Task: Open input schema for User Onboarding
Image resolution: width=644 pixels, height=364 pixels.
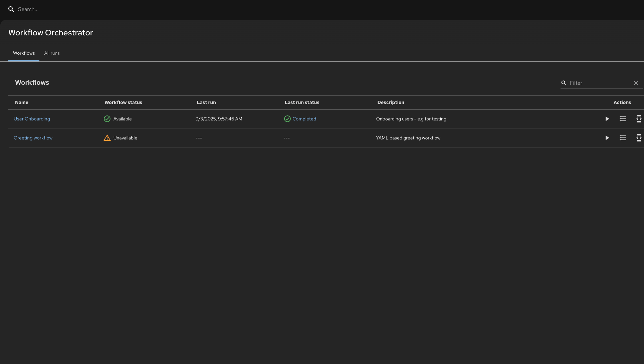Action: pos(638,119)
